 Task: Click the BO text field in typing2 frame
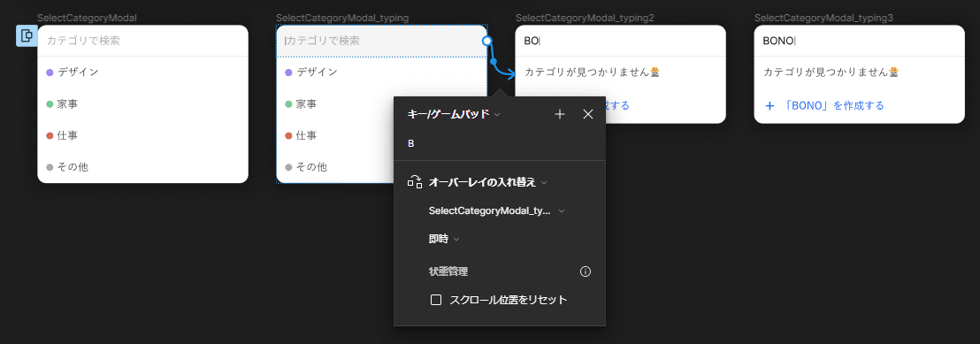(x=621, y=41)
